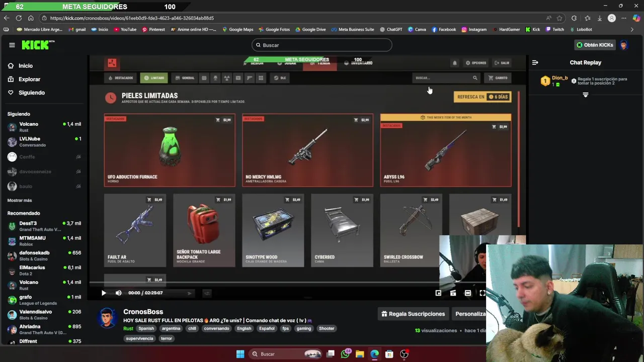This screenshot has height=362, width=644.
Task: Open WhatsApp from taskbar
Action: [345, 354]
